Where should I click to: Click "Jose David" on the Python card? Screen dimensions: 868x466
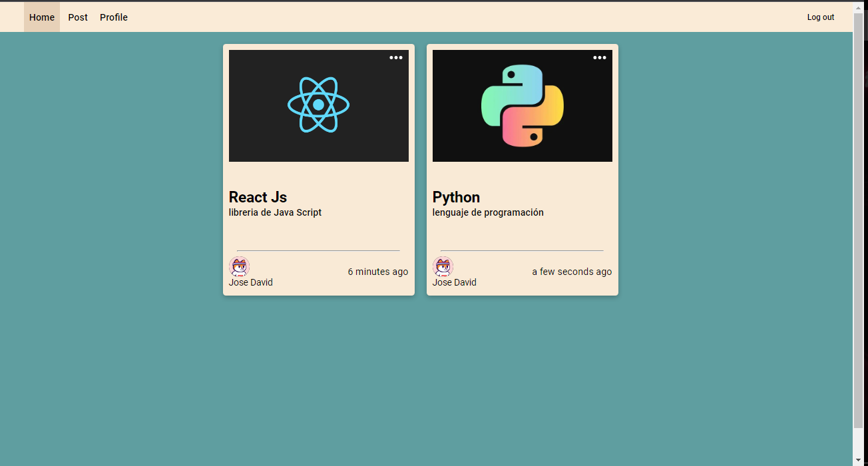point(455,282)
